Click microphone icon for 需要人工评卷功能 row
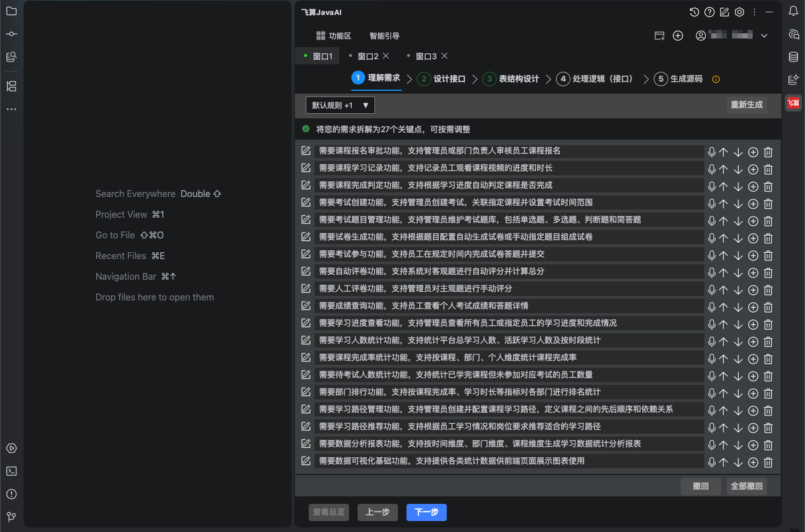This screenshot has width=805, height=532. pos(712,289)
